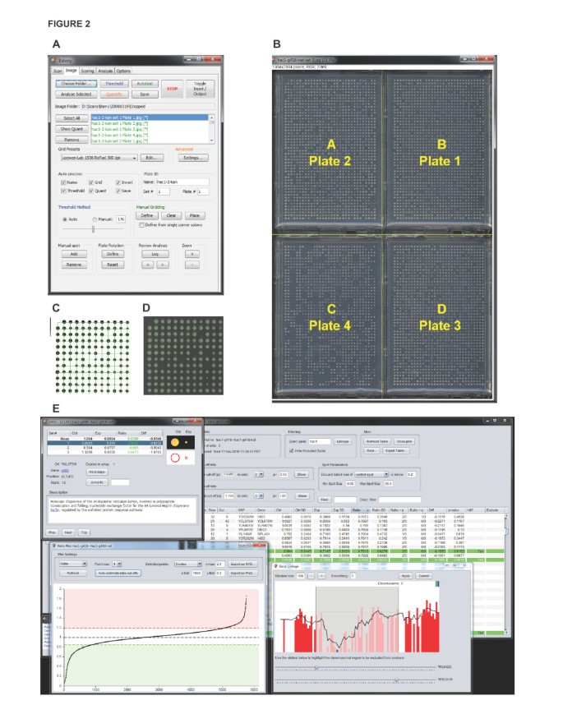The image size is (563, 728).
Task: Click the Set # input field
Action: 163,191
